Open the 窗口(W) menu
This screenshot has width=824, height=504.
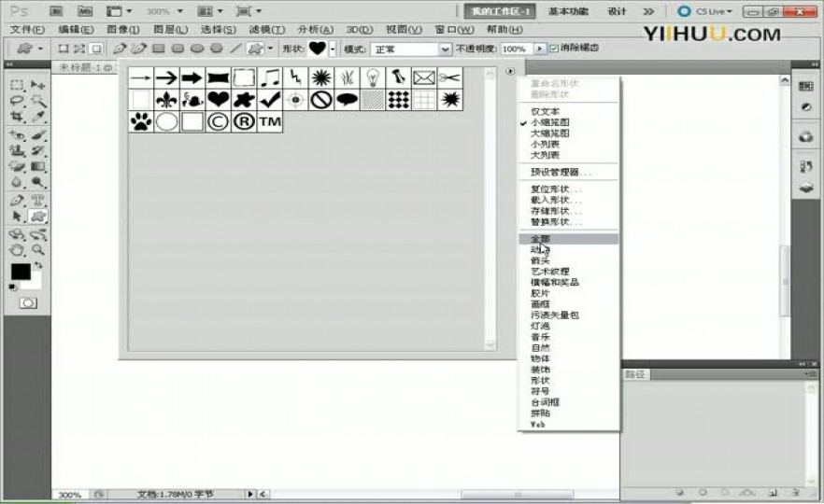click(455, 30)
